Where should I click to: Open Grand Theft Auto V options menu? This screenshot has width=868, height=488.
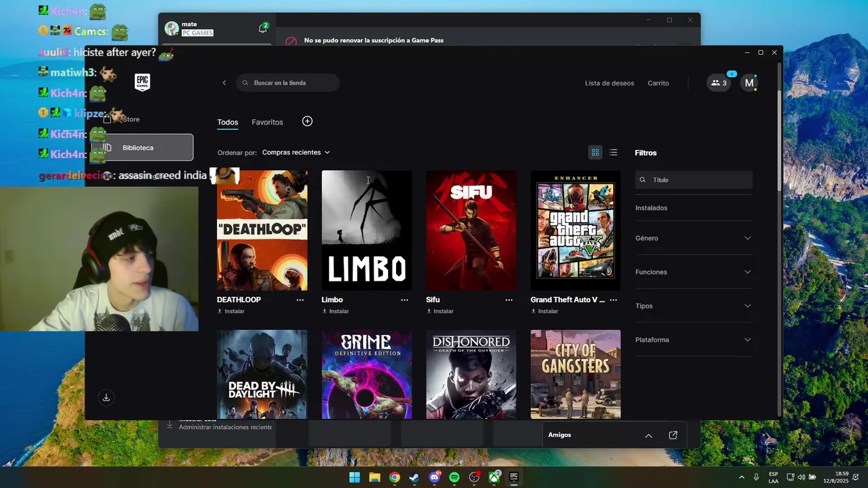tap(613, 300)
